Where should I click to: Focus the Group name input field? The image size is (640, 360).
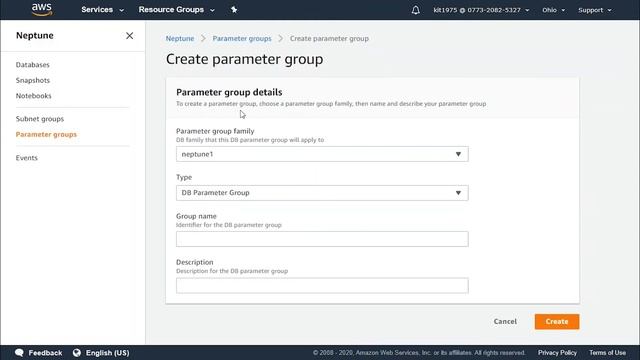322,239
